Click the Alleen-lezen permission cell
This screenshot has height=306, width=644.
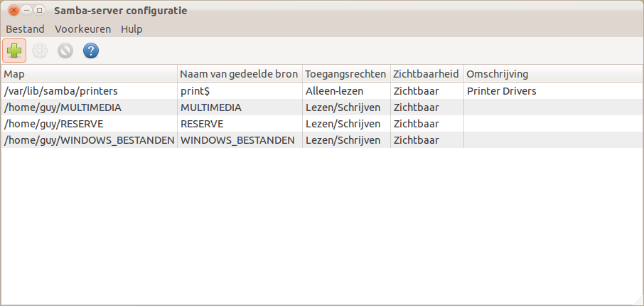point(334,91)
